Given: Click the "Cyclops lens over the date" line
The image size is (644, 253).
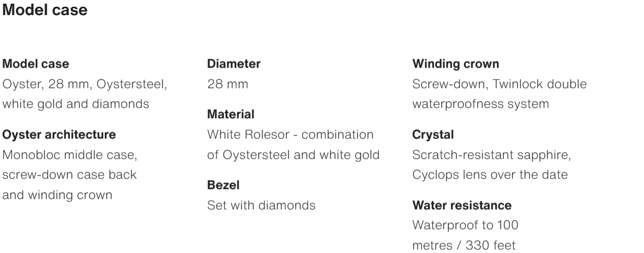Looking at the screenshot, I should (x=490, y=174).
